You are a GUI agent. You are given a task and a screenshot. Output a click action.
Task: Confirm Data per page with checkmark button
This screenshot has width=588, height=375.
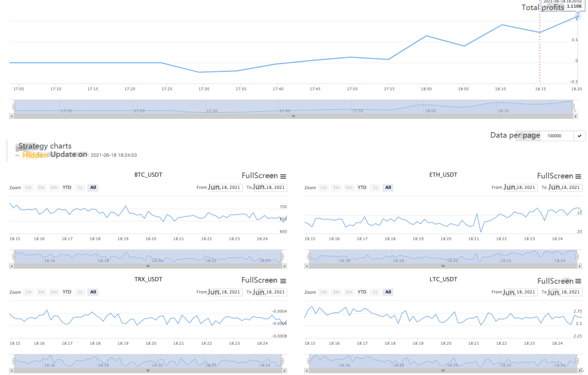[579, 136]
